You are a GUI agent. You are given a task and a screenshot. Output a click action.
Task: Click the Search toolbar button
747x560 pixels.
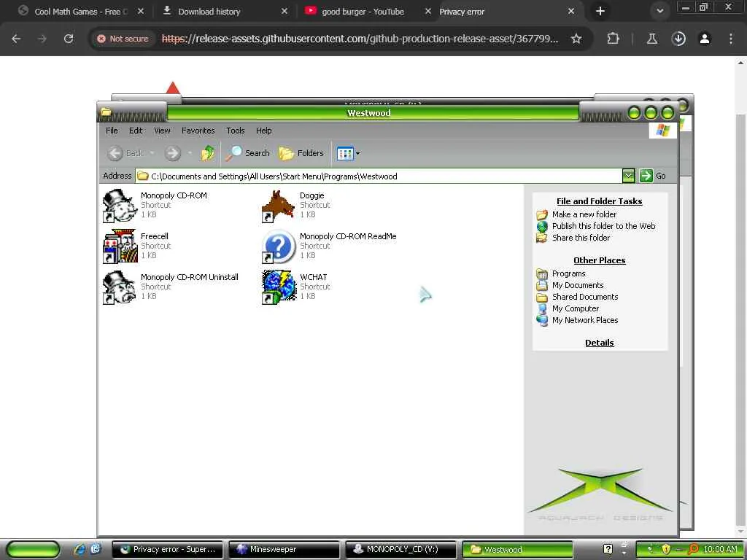tap(248, 153)
